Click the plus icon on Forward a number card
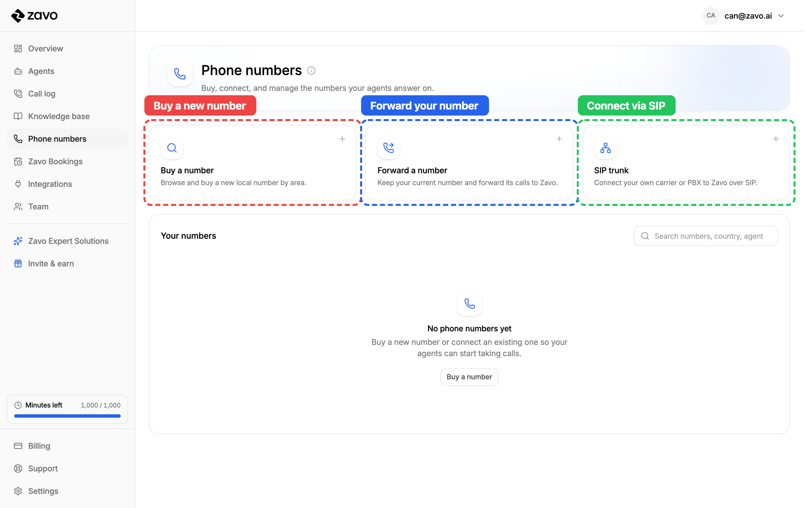812x508 pixels. coord(559,139)
